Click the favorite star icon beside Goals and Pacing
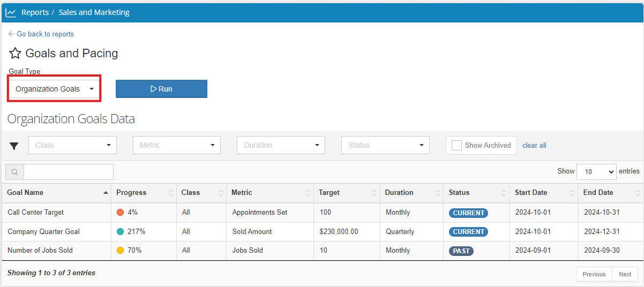 (15, 53)
